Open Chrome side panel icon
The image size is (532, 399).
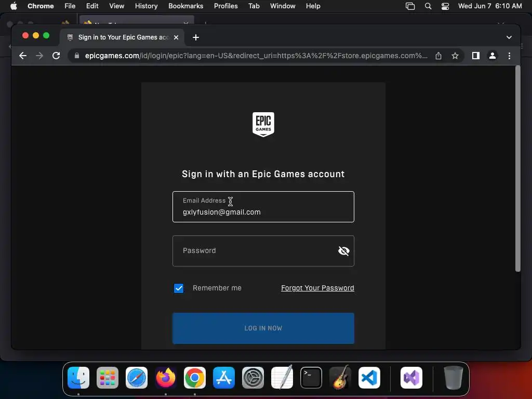click(476, 56)
